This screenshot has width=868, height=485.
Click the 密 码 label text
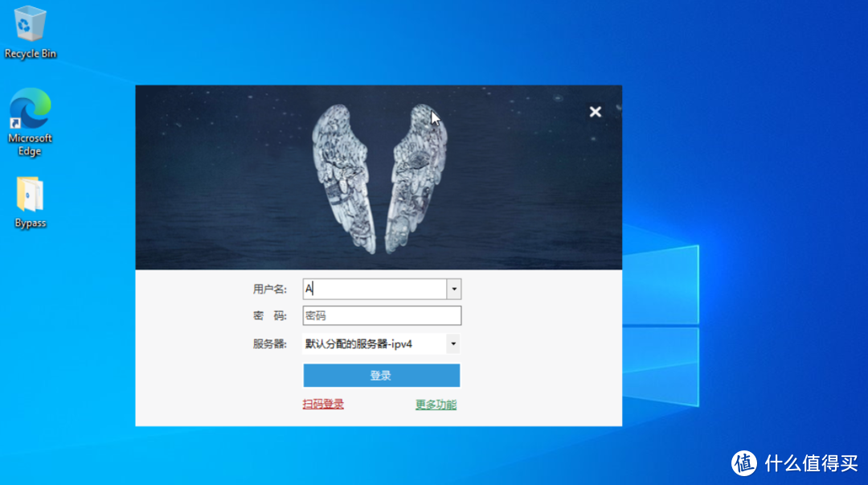(269, 316)
